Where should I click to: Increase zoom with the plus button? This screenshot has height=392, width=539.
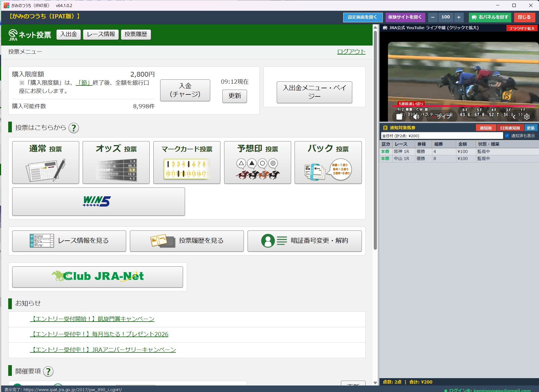[459, 17]
